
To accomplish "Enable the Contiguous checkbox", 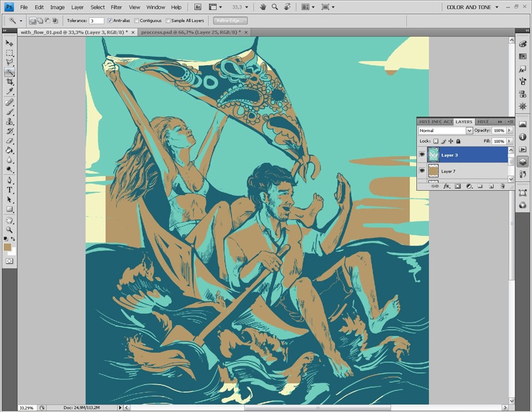I will click(x=136, y=21).
